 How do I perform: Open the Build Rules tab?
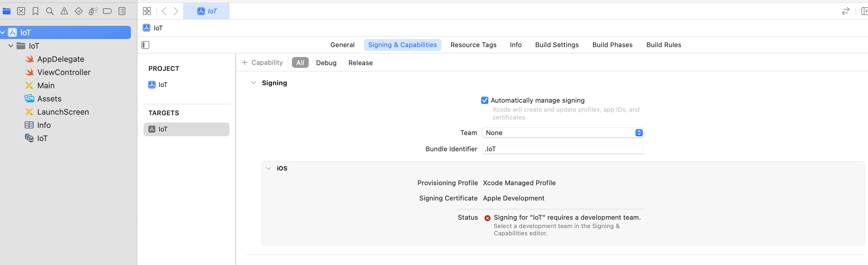tap(663, 45)
